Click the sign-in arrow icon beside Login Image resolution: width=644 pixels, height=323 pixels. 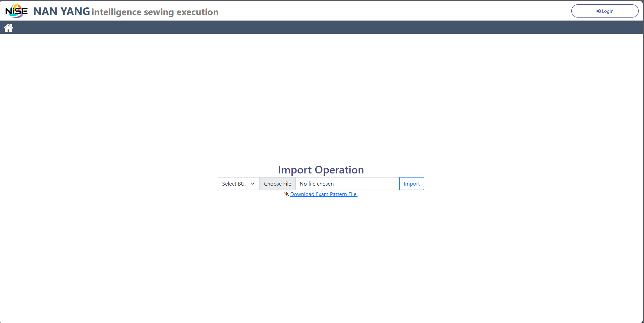(x=598, y=11)
